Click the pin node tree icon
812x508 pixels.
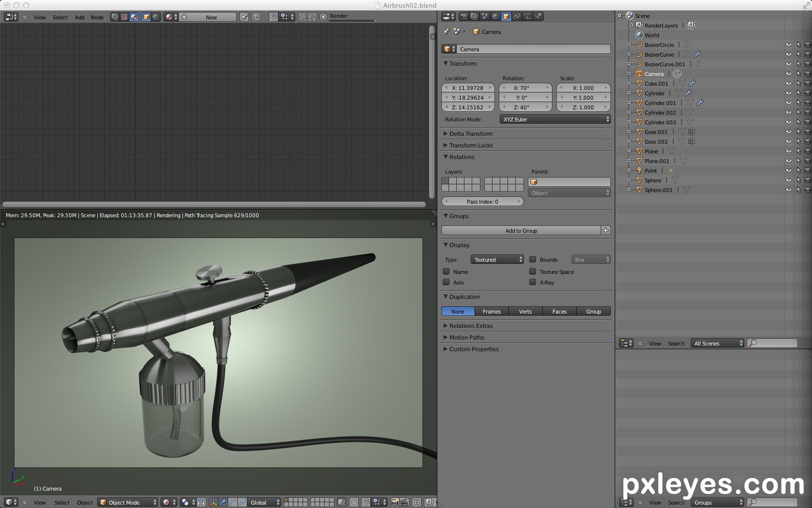(x=244, y=17)
